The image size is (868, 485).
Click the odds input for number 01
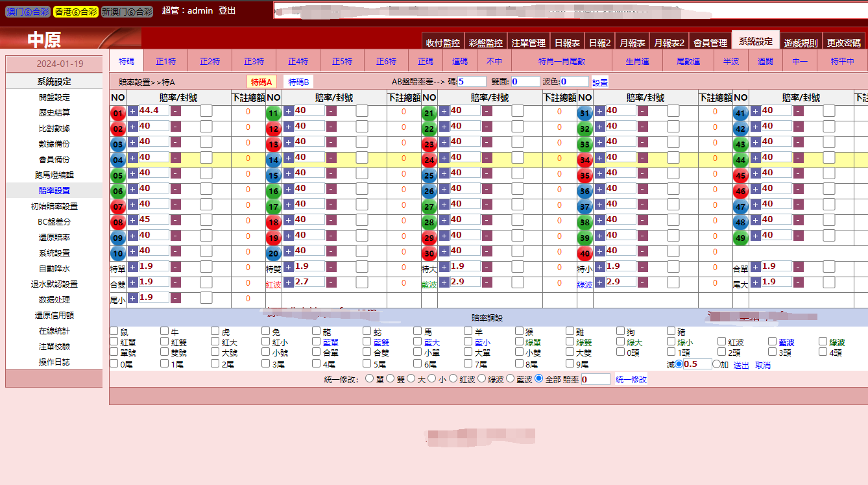(154, 111)
